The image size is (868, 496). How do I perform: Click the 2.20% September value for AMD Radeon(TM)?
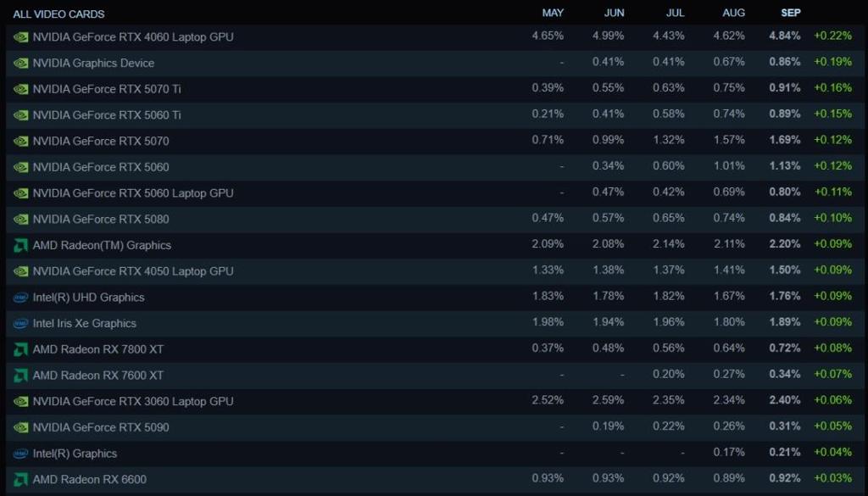[x=784, y=245]
